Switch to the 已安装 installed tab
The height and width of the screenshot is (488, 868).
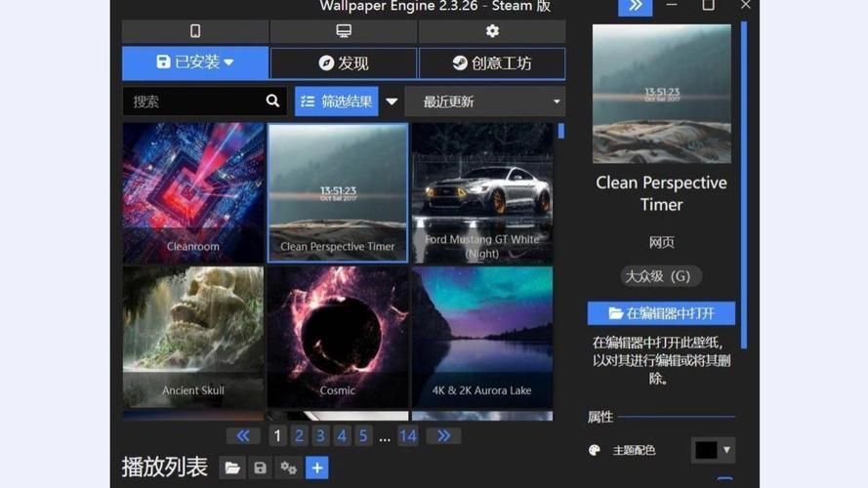[195, 62]
